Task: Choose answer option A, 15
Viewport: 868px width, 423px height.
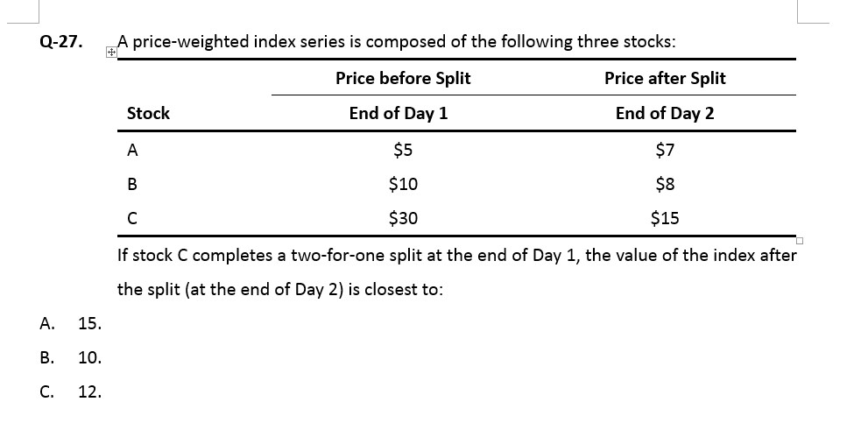Action: tap(88, 324)
